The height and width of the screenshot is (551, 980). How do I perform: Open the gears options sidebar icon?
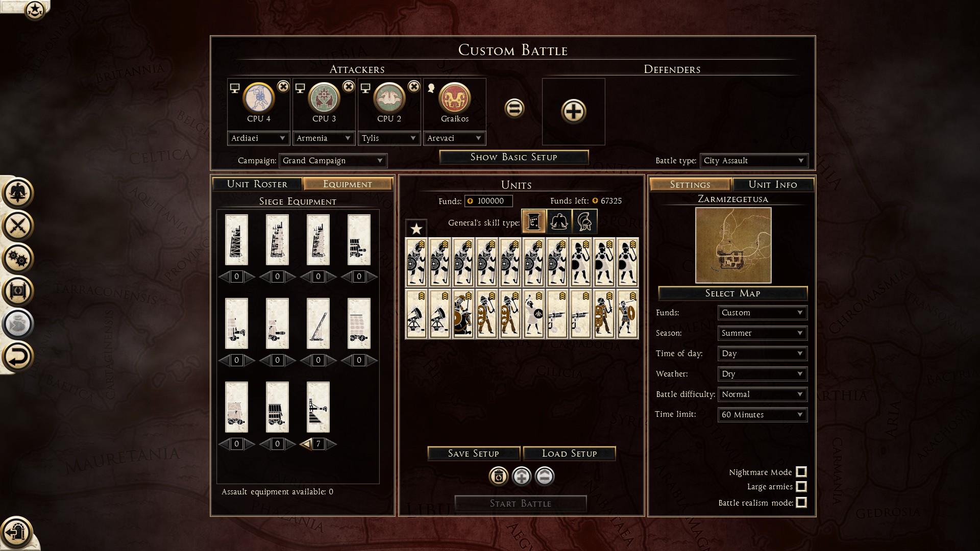pyautogui.click(x=18, y=259)
